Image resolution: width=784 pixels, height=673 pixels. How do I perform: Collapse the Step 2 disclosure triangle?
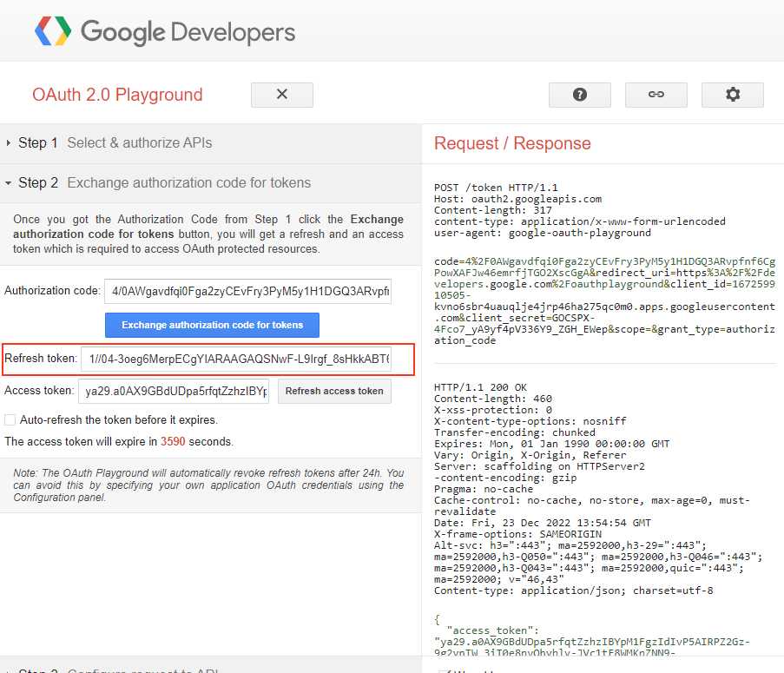[9, 183]
